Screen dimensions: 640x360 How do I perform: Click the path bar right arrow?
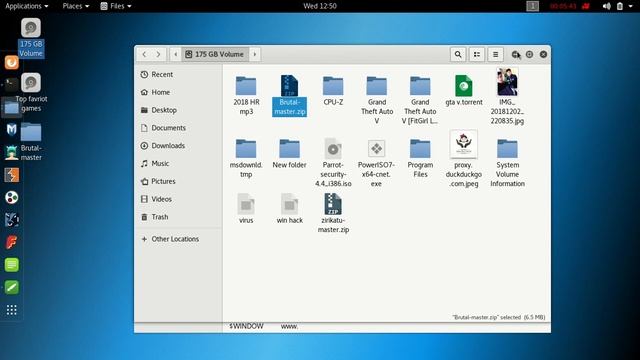[255, 54]
